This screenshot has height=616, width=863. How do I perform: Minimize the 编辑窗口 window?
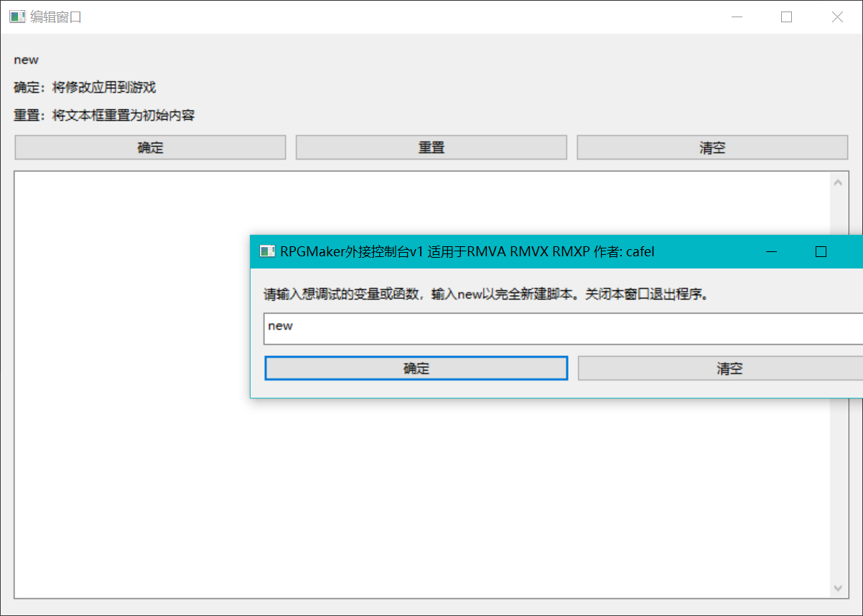point(737,17)
